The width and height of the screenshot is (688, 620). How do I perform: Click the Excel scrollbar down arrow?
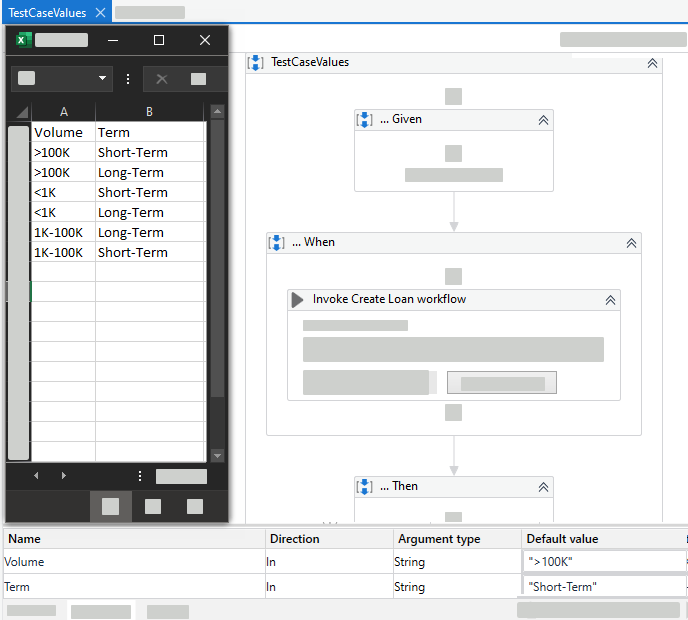tap(217, 455)
